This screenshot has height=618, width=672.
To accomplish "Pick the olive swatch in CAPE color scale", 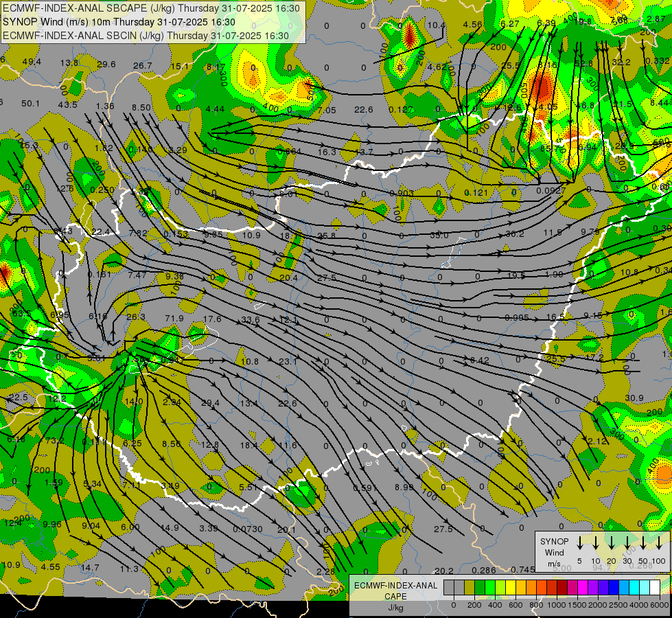I will coord(470,588).
